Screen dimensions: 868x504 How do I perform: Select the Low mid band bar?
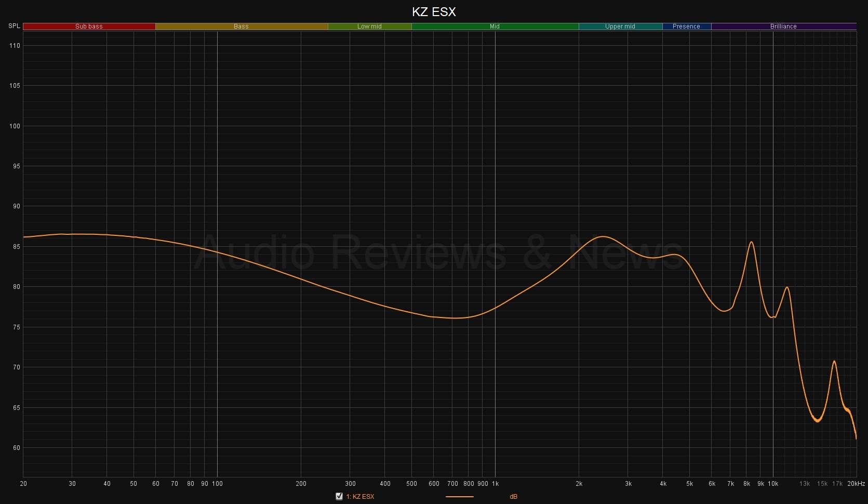(369, 26)
